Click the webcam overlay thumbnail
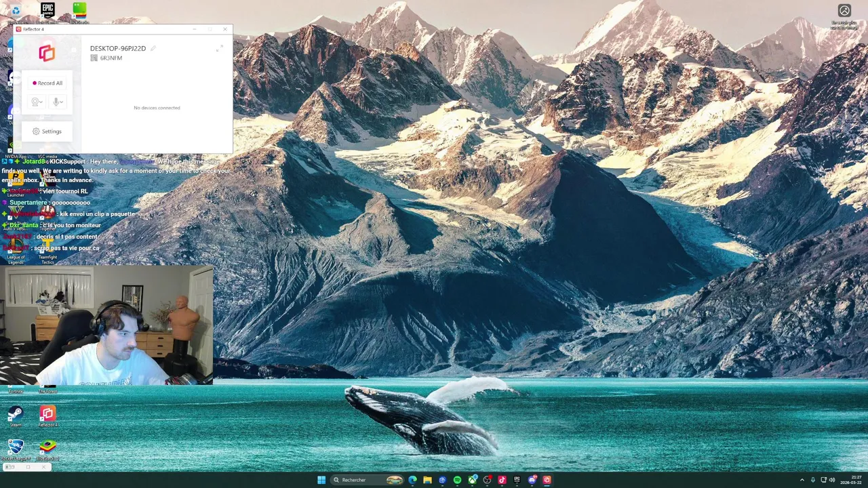Image resolution: width=868 pixels, height=488 pixels. pyautogui.click(x=106, y=325)
